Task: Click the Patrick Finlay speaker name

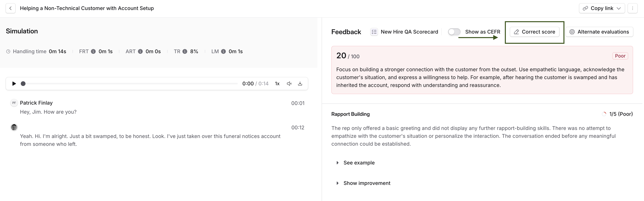Action: (x=36, y=103)
